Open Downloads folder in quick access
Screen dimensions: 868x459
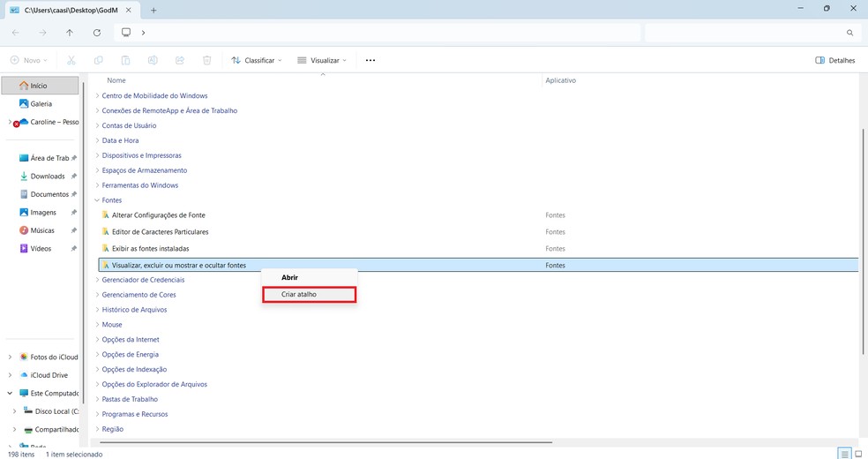[x=47, y=177]
